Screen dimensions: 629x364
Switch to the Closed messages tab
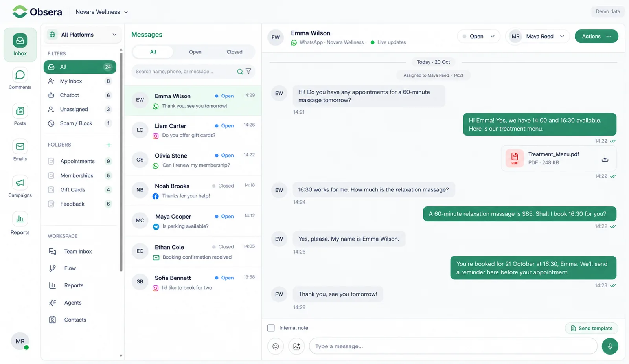point(234,52)
